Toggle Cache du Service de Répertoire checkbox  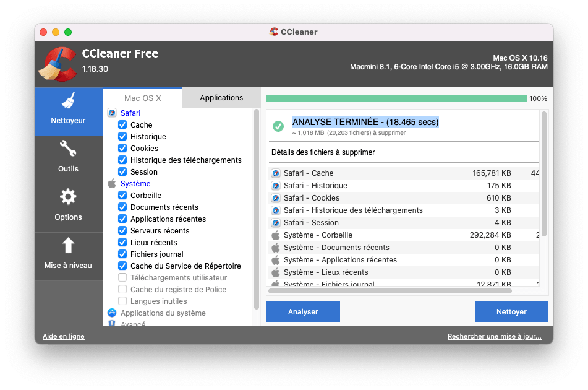[122, 266]
